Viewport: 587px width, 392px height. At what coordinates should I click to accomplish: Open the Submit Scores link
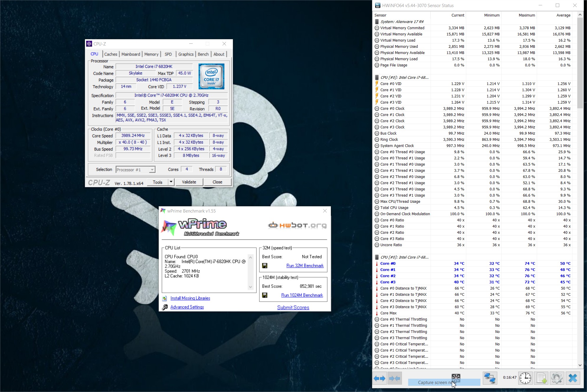[x=293, y=308]
